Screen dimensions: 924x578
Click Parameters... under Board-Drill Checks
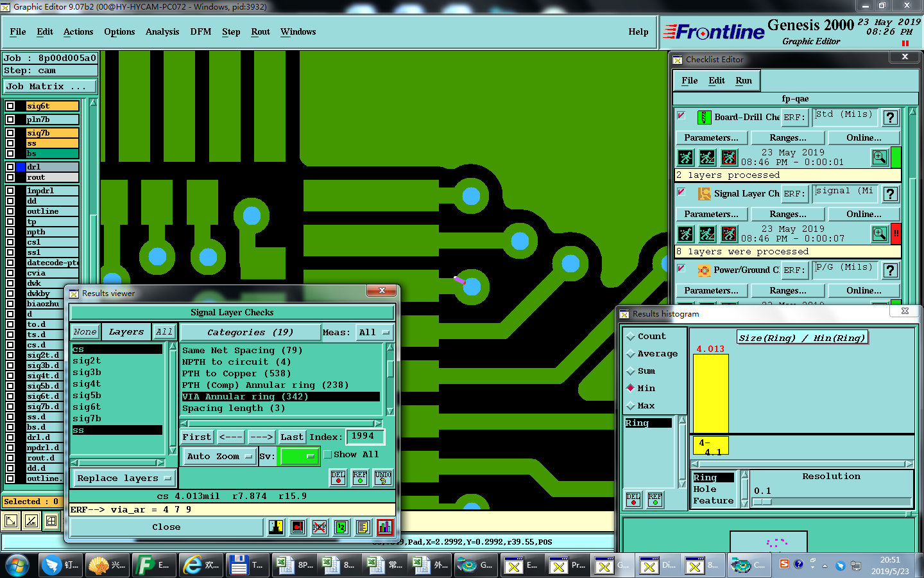pyautogui.click(x=711, y=137)
